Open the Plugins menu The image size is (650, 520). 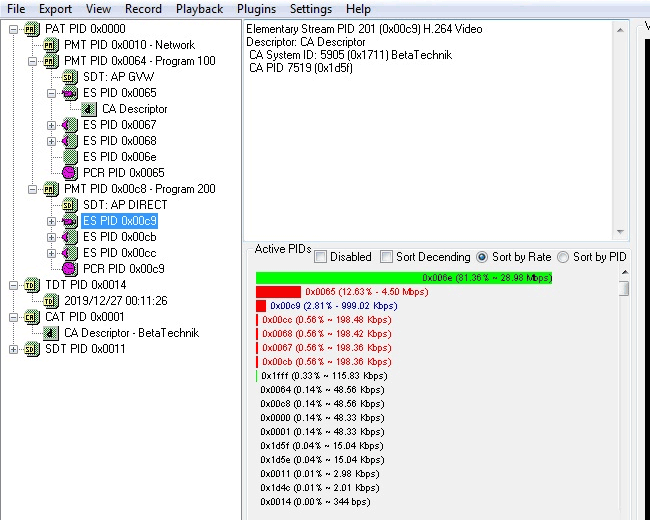pos(256,9)
